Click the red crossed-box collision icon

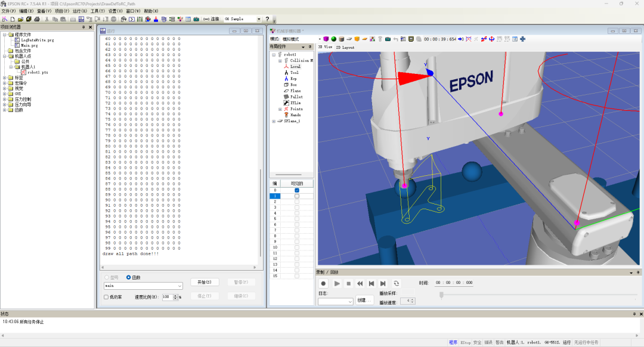pyautogui.click(x=468, y=39)
